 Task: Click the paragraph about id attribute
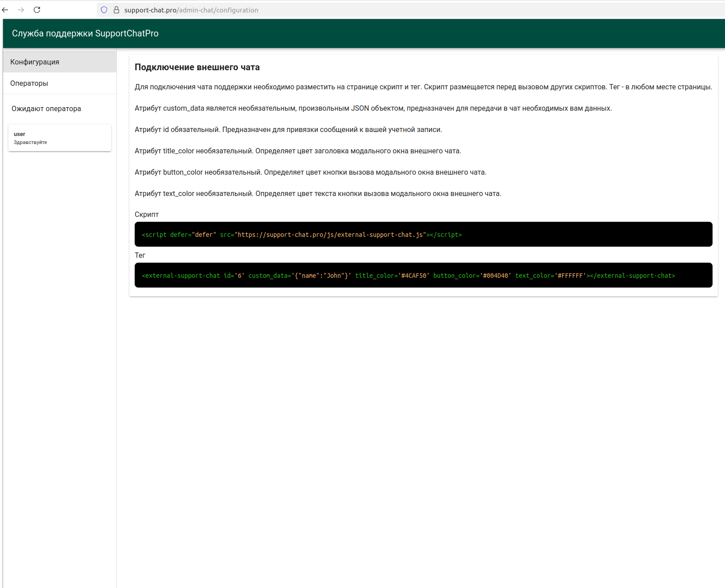point(288,129)
